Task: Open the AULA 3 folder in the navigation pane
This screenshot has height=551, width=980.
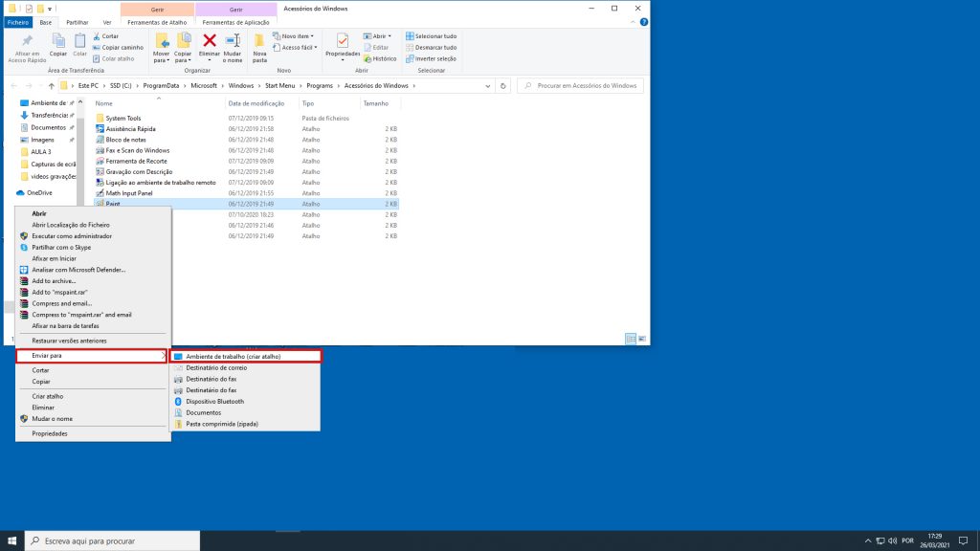Action: (x=41, y=152)
